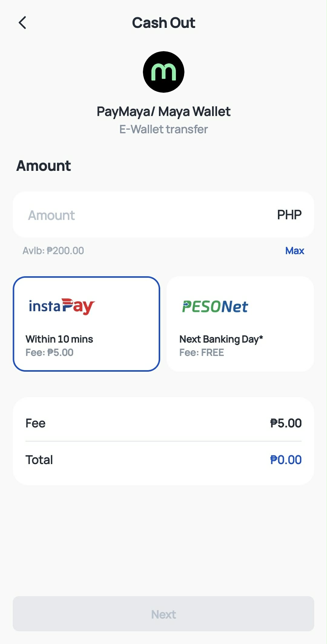The width and height of the screenshot is (327, 644).
Task: Click the InstaPay logo
Action: pyautogui.click(x=62, y=306)
